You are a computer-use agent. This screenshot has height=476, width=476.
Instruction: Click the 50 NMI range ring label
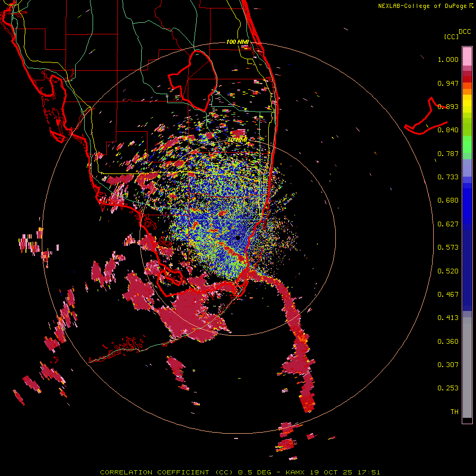[237, 140]
